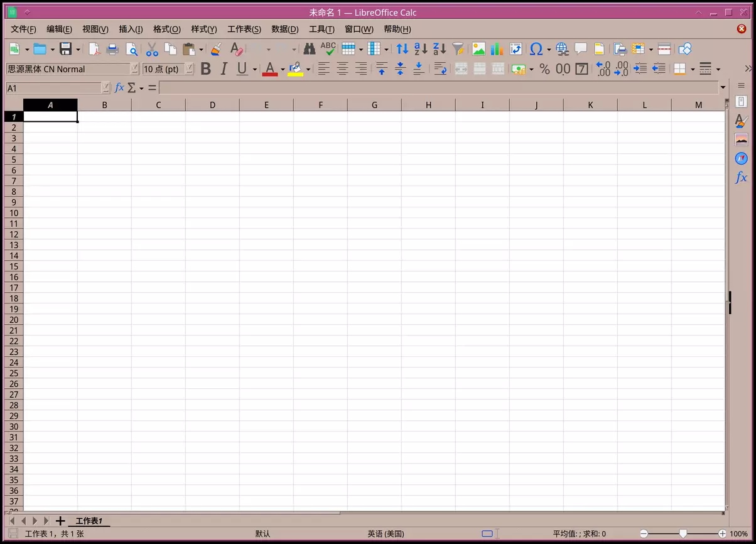756x544 pixels.
Task: Open Find & Replace with binoculars icon
Action: [x=309, y=49]
